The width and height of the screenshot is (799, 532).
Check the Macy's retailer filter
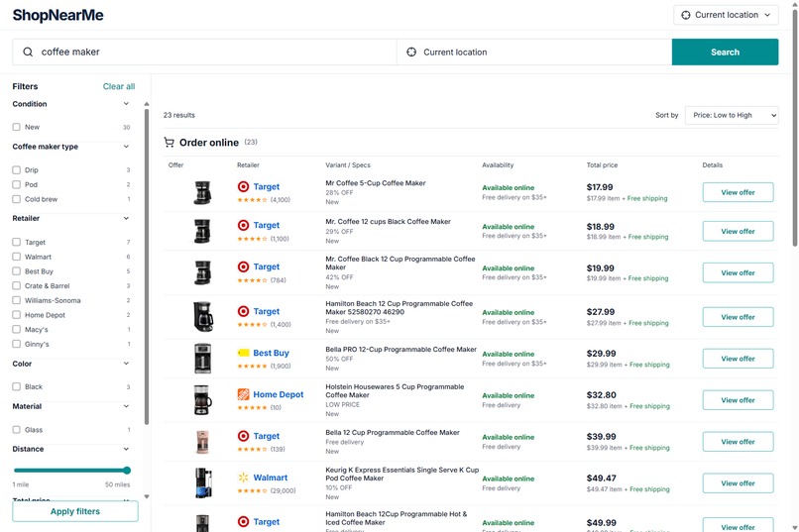pos(16,329)
